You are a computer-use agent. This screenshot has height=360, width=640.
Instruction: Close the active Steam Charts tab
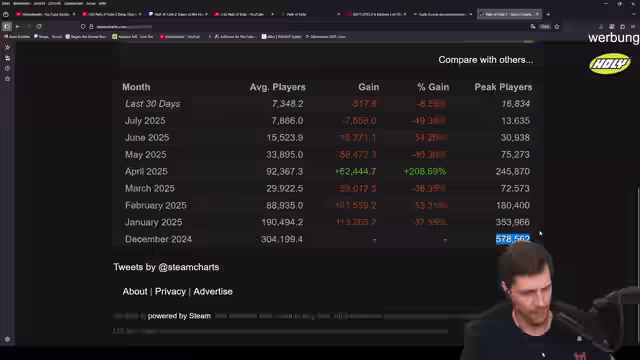click(537, 14)
